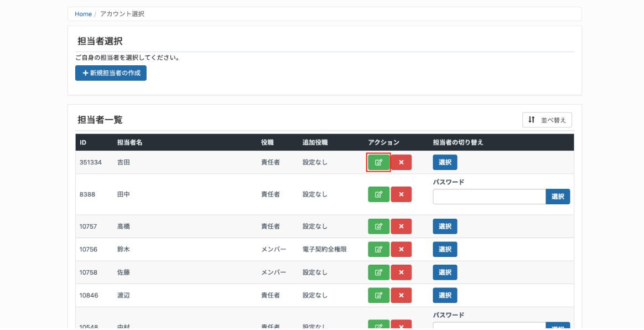Remove the 高橋 row with red X
This screenshot has width=644, height=330.
click(401, 226)
